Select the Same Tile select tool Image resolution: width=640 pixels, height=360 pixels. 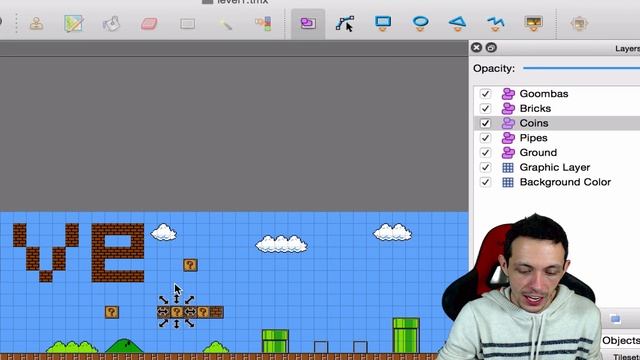tap(263, 24)
